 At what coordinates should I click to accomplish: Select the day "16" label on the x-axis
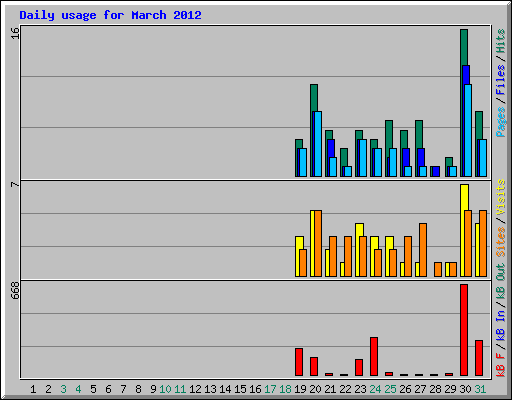tap(255, 389)
